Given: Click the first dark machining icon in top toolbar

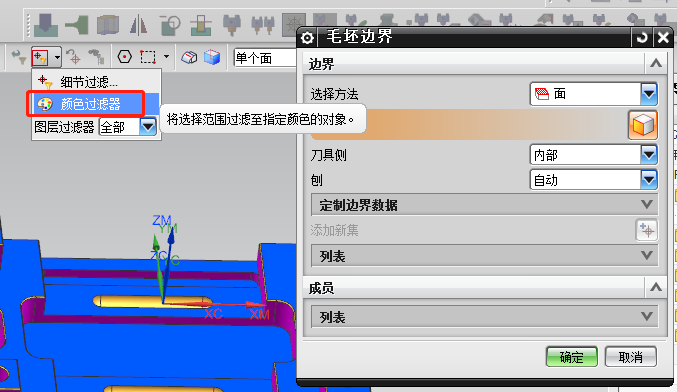Looking at the screenshot, I should tap(46, 25).
